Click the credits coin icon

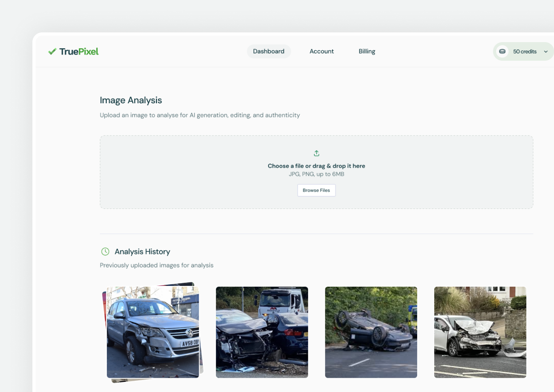(502, 51)
